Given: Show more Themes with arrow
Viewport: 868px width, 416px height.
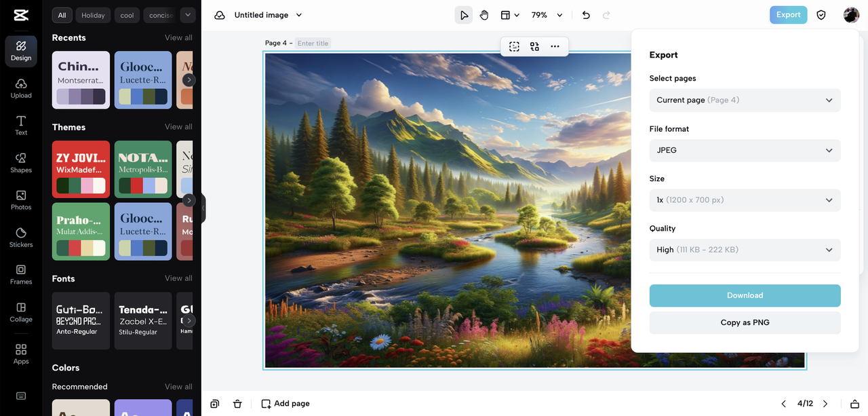Looking at the screenshot, I should [189, 200].
